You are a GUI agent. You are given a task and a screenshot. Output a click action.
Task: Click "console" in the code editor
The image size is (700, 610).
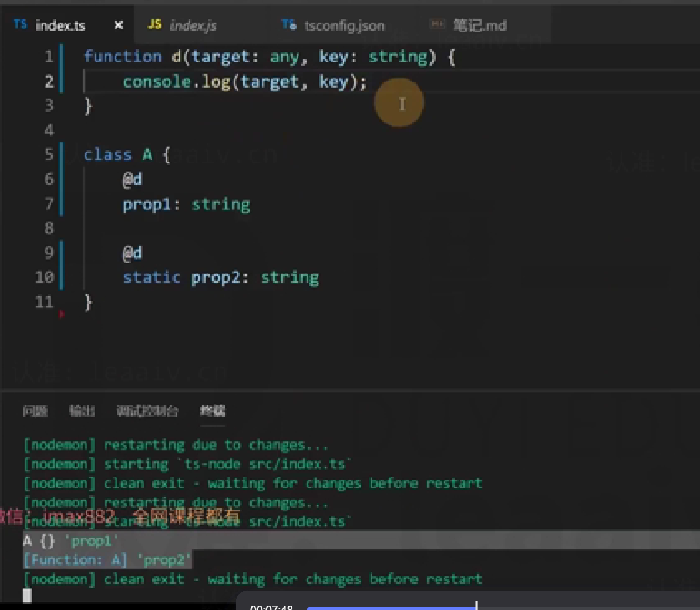(157, 82)
